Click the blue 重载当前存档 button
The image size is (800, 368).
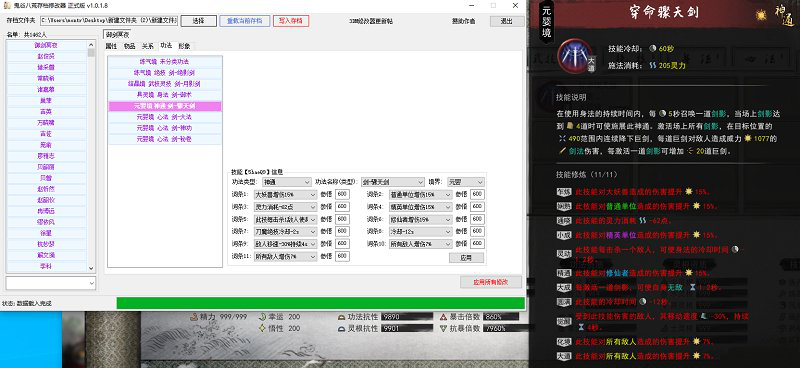click(245, 21)
